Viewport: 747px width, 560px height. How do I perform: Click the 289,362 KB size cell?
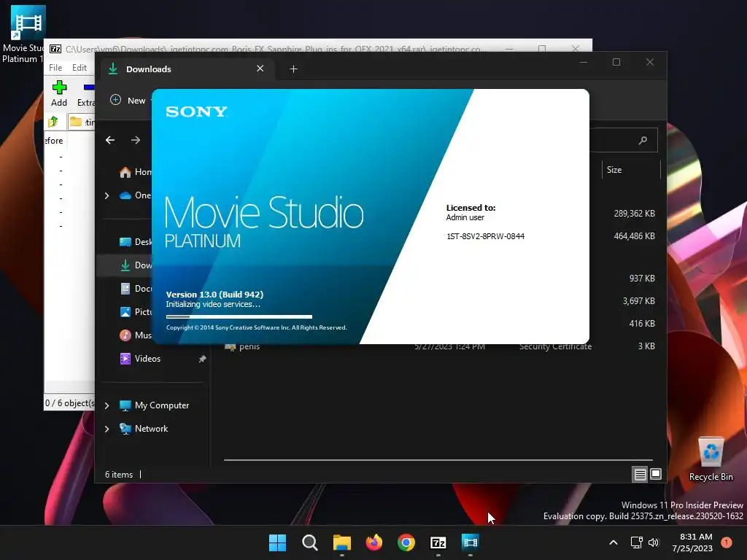pyautogui.click(x=634, y=214)
